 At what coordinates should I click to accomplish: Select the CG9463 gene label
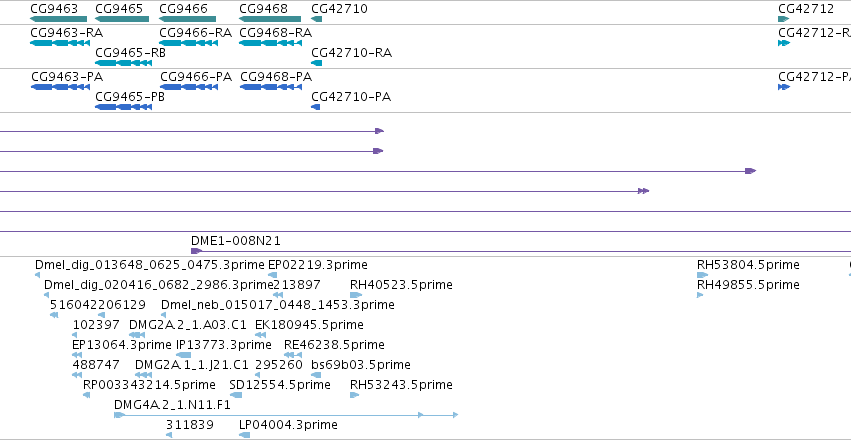click(x=54, y=9)
